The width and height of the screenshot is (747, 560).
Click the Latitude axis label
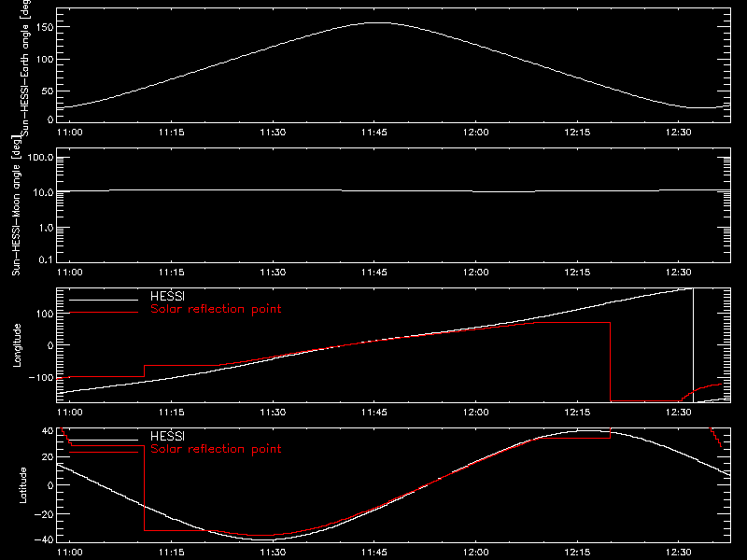tap(22, 485)
